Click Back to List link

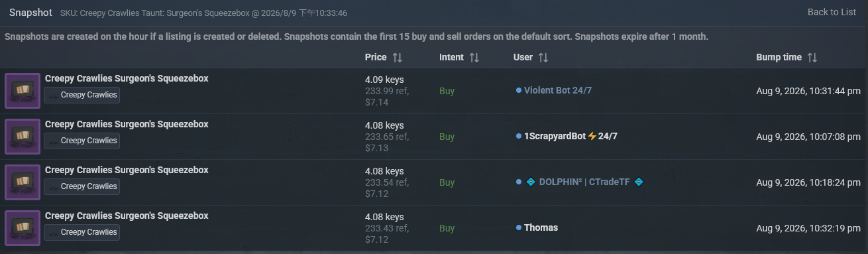(832, 12)
